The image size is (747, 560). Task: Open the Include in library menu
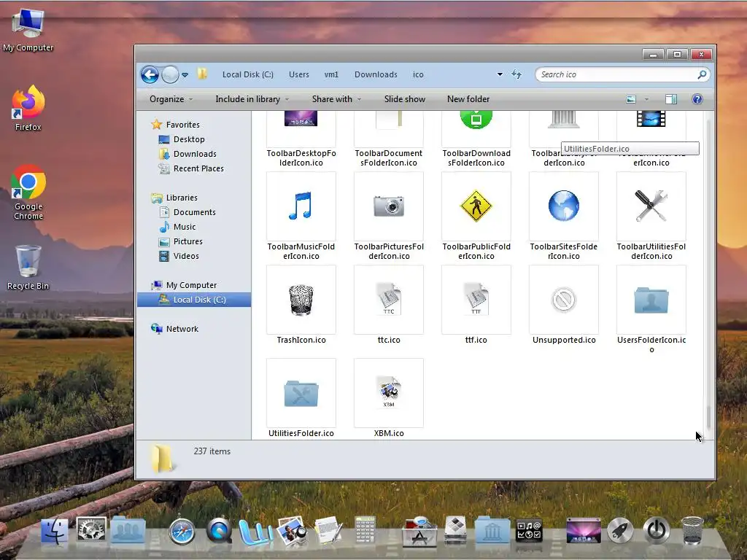click(x=252, y=99)
